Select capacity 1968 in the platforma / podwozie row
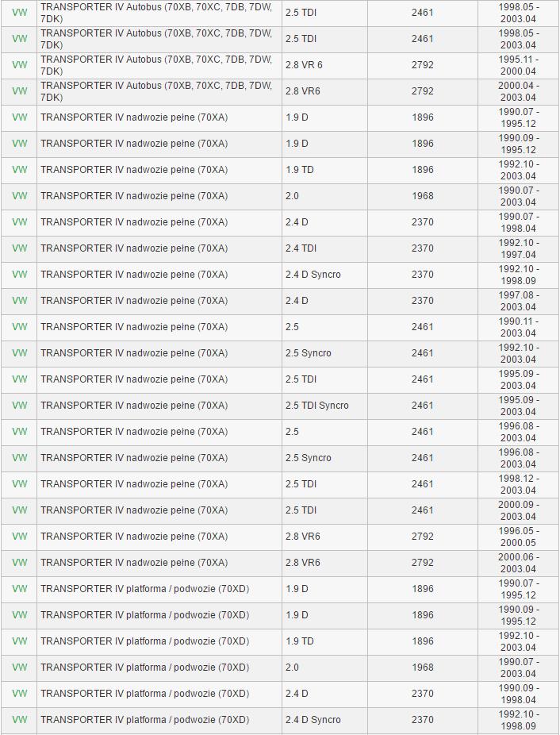Screen dimensions: 560x735 (423, 668)
